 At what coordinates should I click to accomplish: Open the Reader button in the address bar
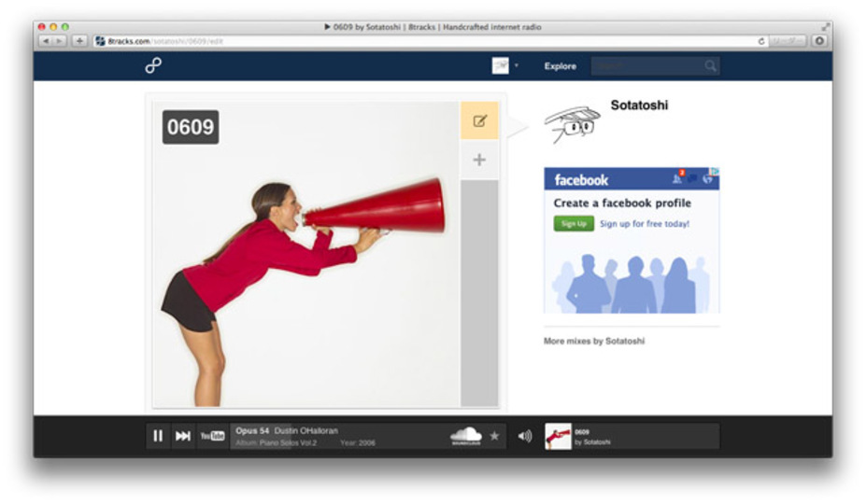[788, 41]
